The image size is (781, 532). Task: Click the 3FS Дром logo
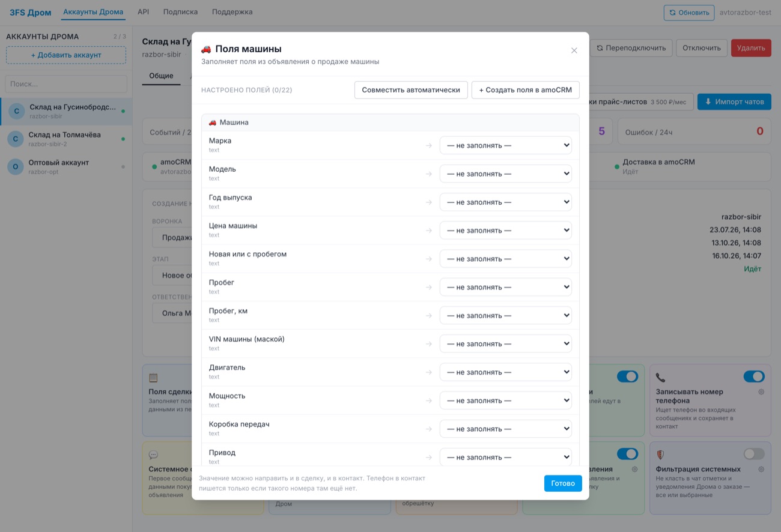coord(31,13)
